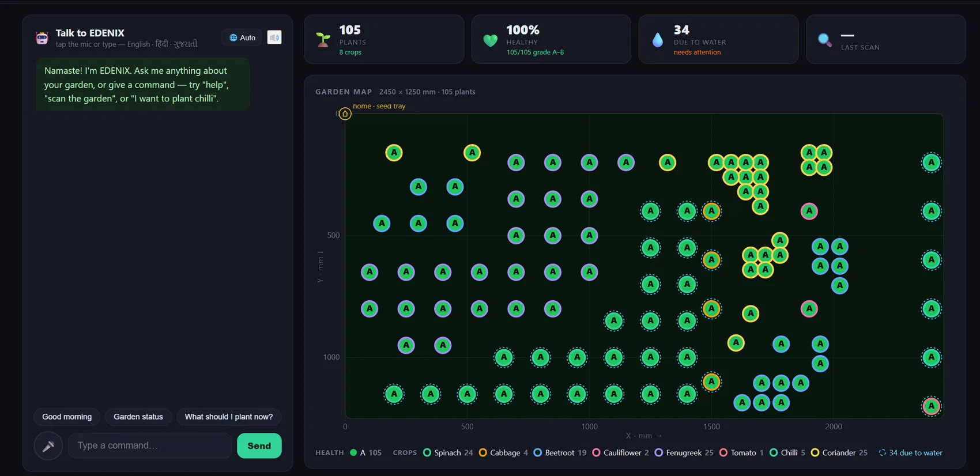Click the EDENIX robot avatar icon
Image resolution: width=980 pixels, height=476 pixels.
pyautogui.click(x=42, y=38)
